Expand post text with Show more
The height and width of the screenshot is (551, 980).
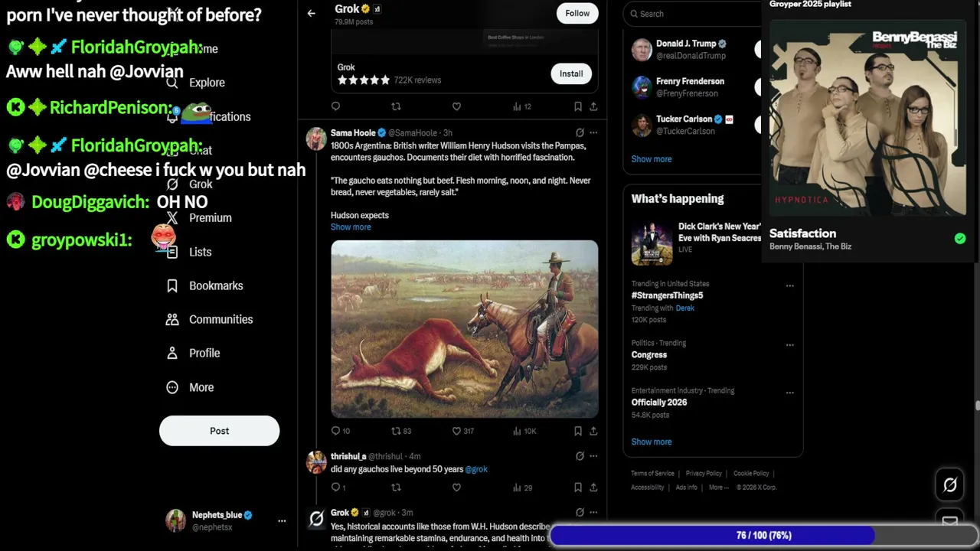351,227
